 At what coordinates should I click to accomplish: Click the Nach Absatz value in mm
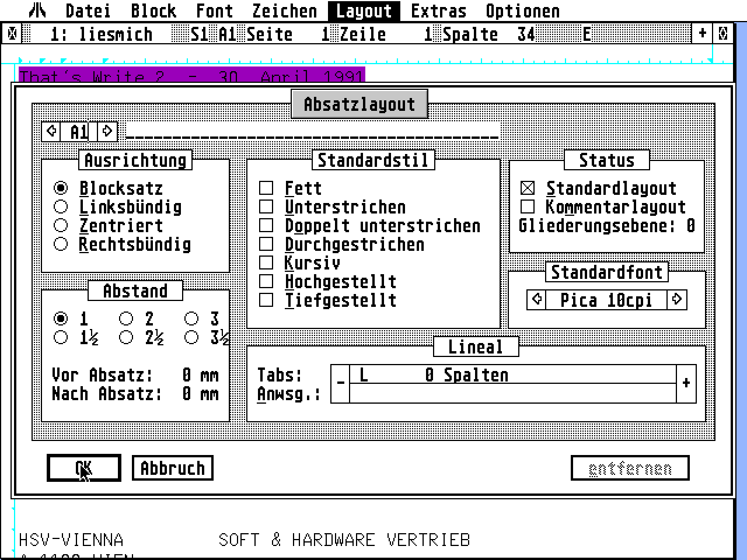(186, 394)
